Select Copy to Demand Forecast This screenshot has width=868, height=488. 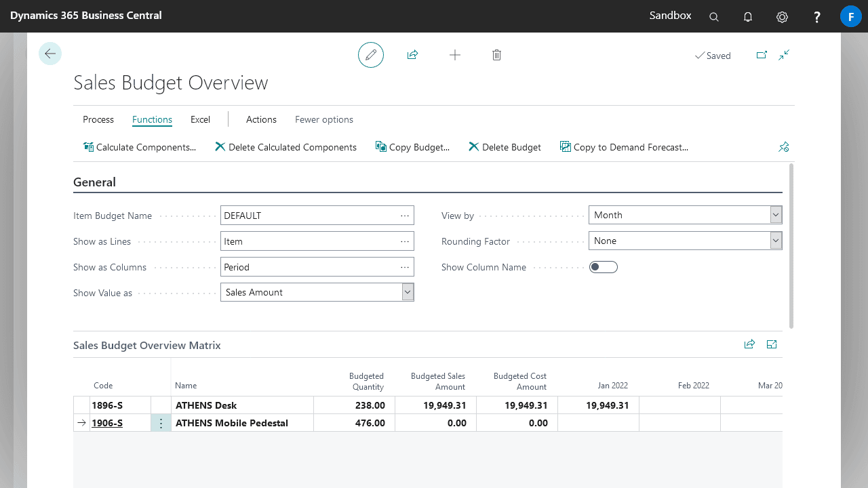coord(624,147)
